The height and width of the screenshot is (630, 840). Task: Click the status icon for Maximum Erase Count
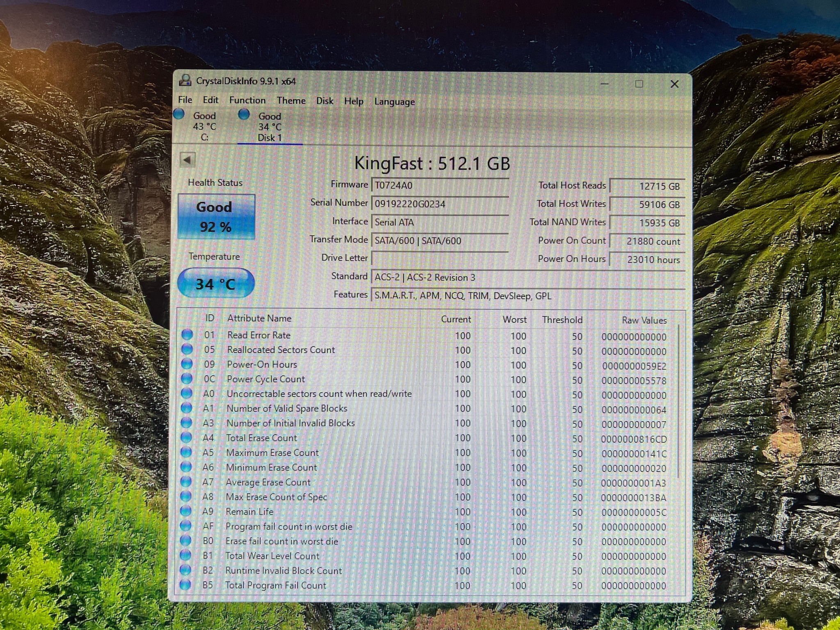pos(186,452)
